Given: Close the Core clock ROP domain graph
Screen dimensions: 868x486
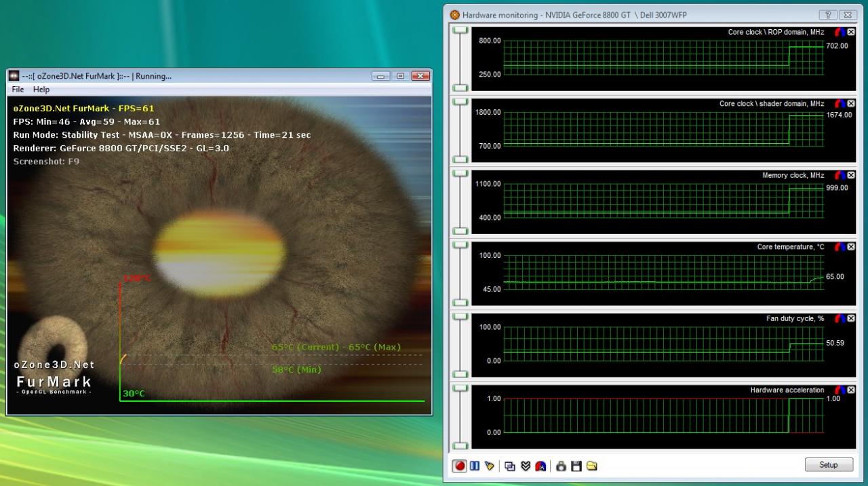Looking at the screenshot, I should pos(851,32).
